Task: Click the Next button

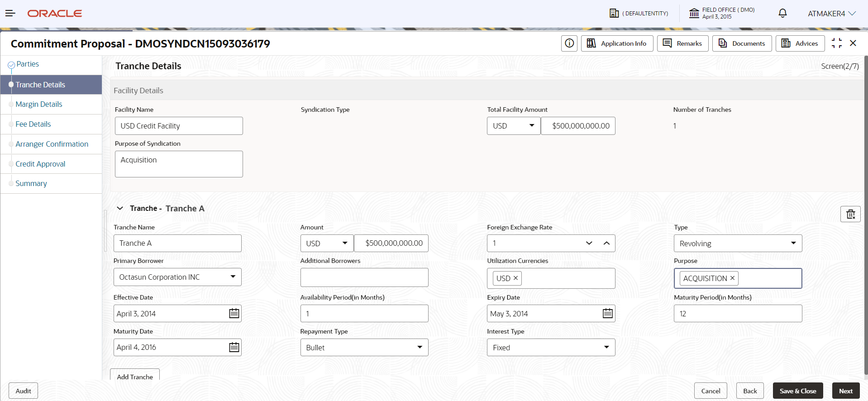Action: pos(846,391)
